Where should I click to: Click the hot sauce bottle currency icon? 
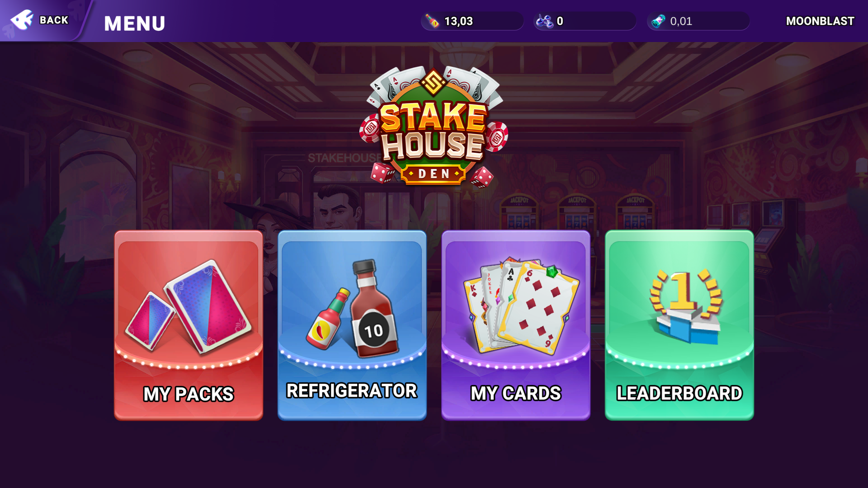432,21
